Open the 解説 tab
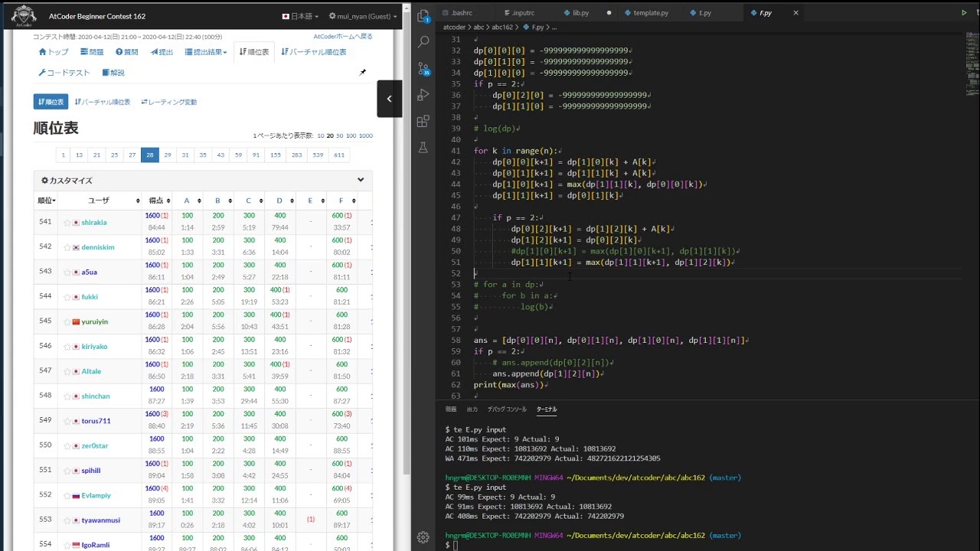Viewport: 980px width, 551px height. coord(113,73)
